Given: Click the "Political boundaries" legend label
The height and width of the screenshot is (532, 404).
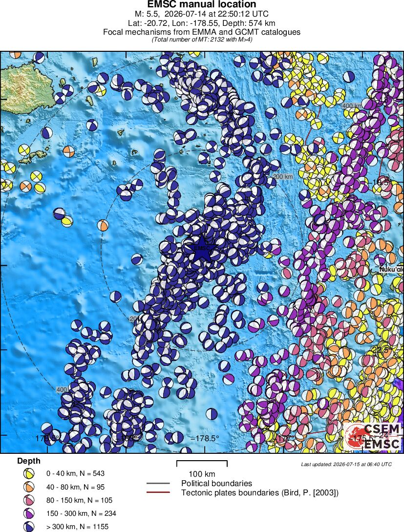Looking at the screenshot, I should [x=216, y=483].
